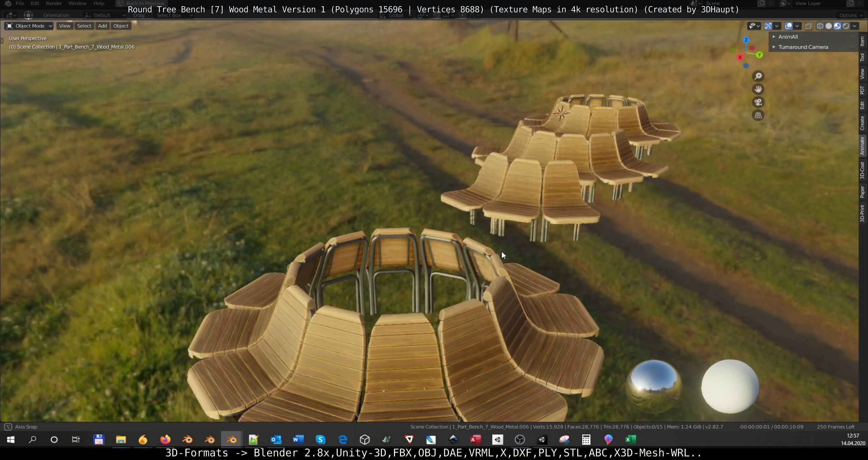Click the zoom view magnifier icon

point(758,76)
